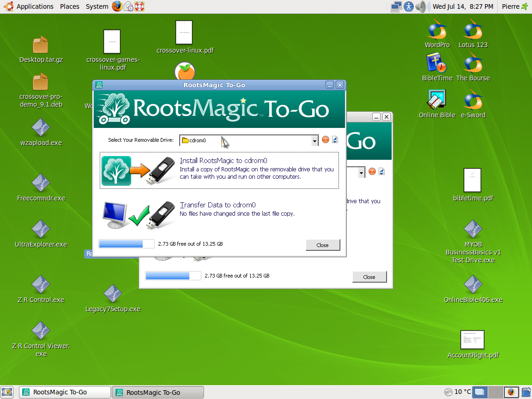Screen dimensions: 532x399
Task: Switch to second RootsMagic To-Go taskbar entry
Action: [158, 392]
